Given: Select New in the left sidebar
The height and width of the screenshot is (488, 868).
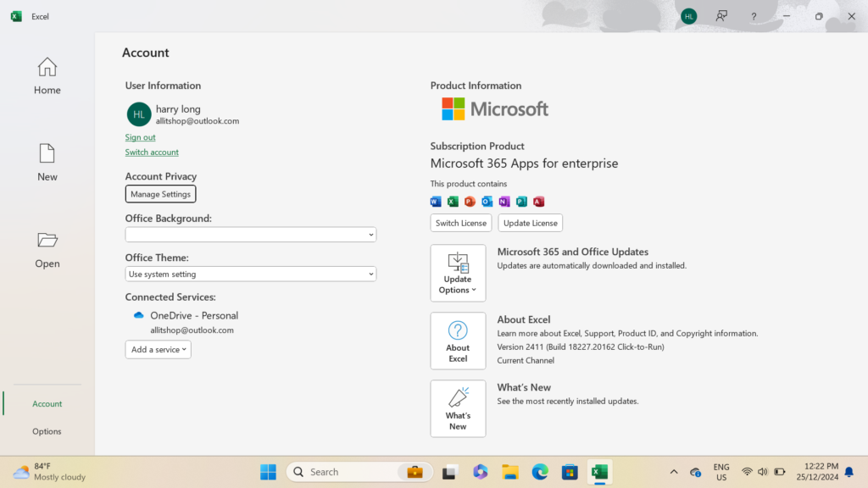Looking at the screenshot, I should click(x=47, y=162).
